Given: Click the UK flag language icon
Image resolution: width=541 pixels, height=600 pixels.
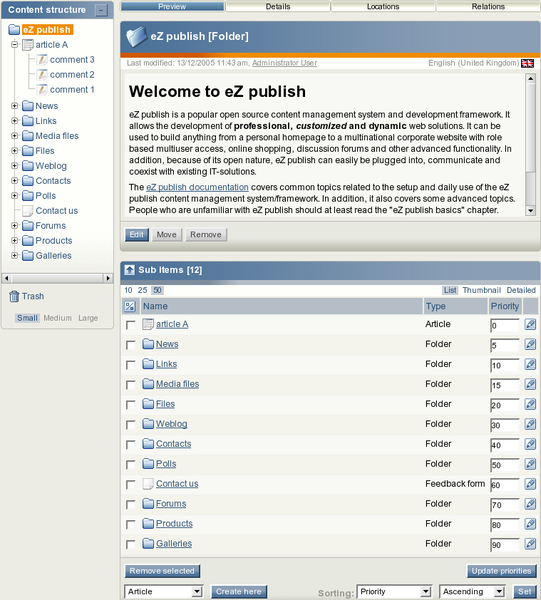Looking at the screenshot, I should pyautogui.click(x=527, y=63).
